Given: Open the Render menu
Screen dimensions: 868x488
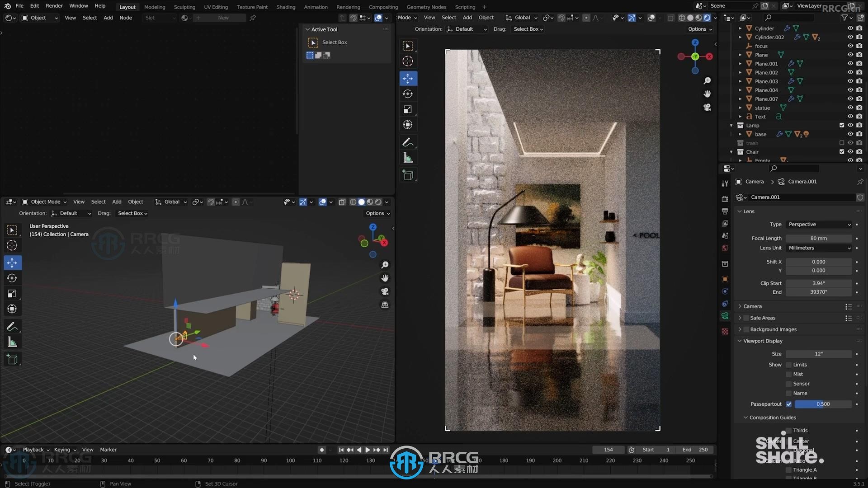Looking at the screenshot, I should point(54,6).
